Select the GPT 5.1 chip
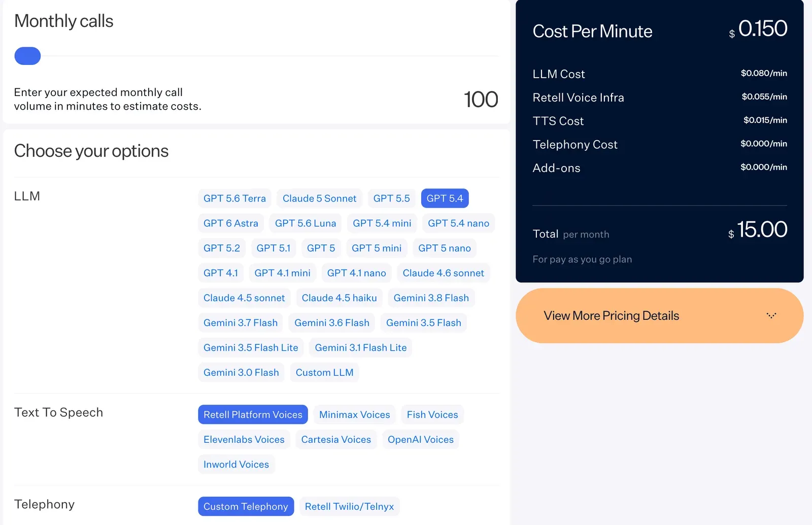Image resolution: width=812 pixels, height=525 pixels. click(273, 248)
